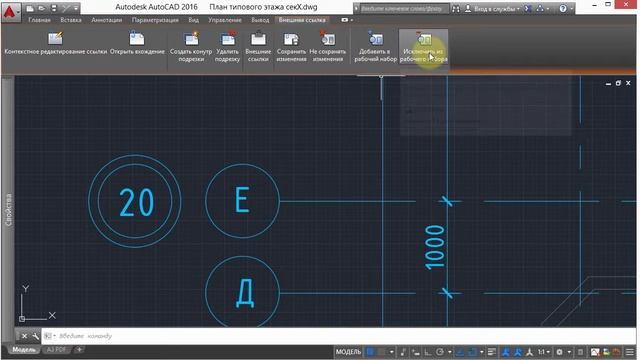This screenshot has height=360, width=640.
Task: Click Открыть вхождение tool
Action: (x=137, y=44)
